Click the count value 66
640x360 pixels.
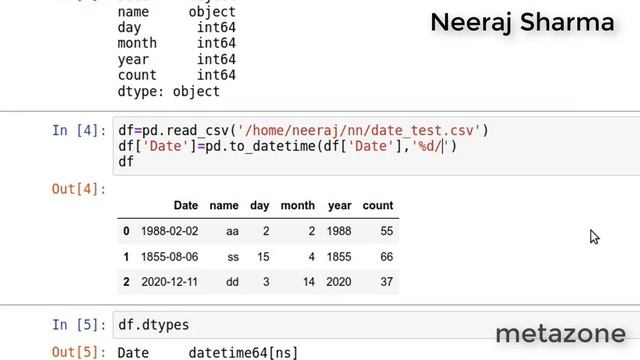(x=387, y=257)
